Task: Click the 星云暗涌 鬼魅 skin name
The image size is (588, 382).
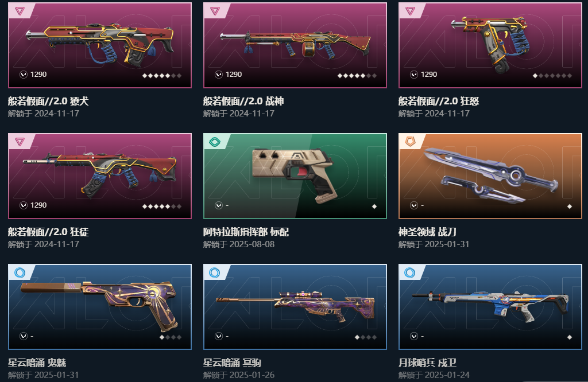Action: [x=37, y=362]
